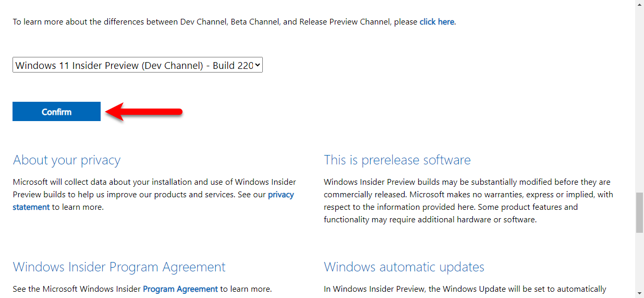Click the 'See the Microsoft Windows Insider' sentence

[142, 289]
